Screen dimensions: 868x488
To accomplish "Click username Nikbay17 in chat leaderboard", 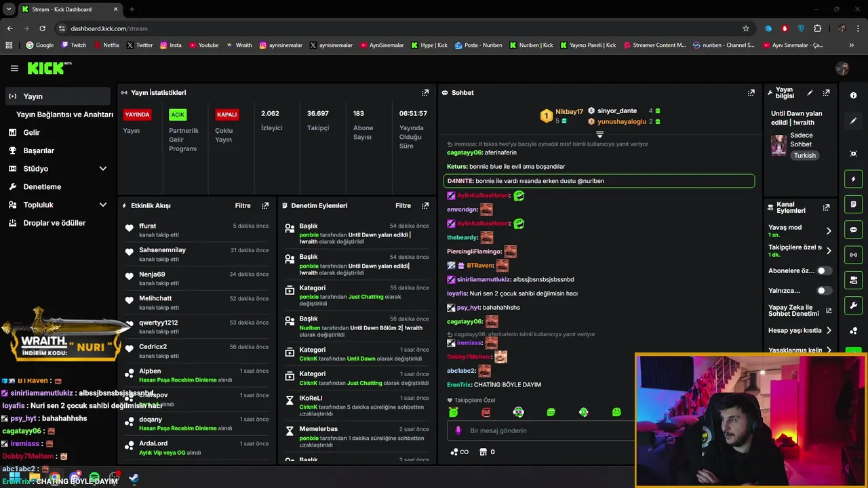I will click(569, 112).
